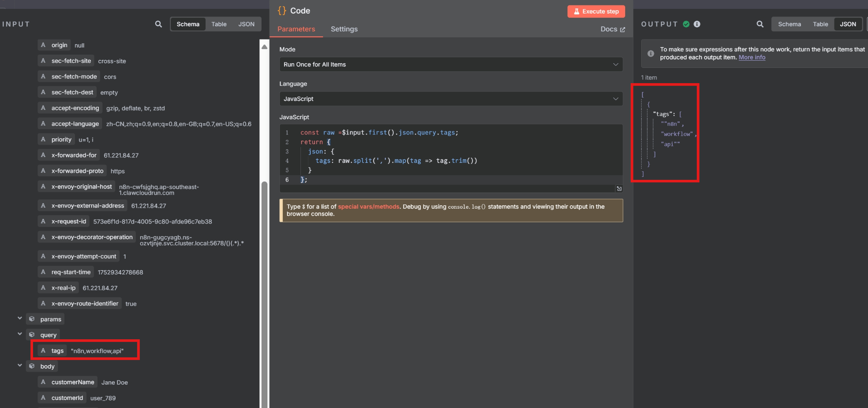Click the green output success checkmark icon
Image resolution: width=868 pixels, height=408 pixels.
[686, 24]
